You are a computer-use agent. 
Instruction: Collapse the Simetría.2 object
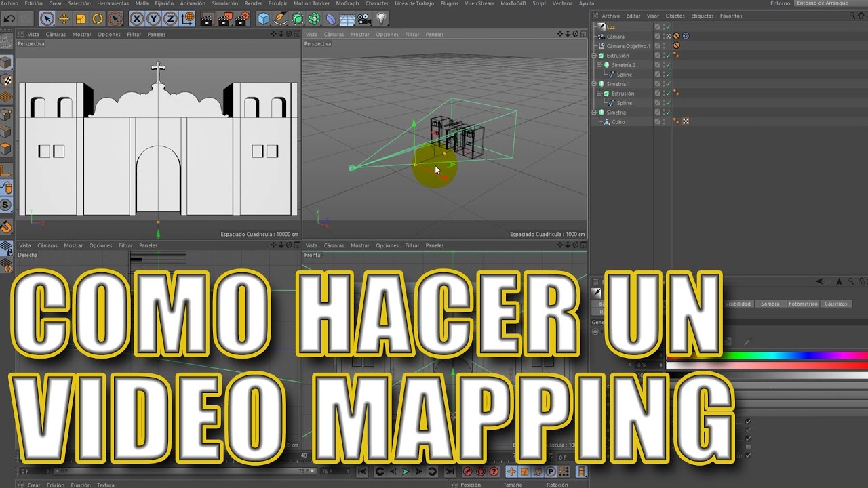pos(599,65)
